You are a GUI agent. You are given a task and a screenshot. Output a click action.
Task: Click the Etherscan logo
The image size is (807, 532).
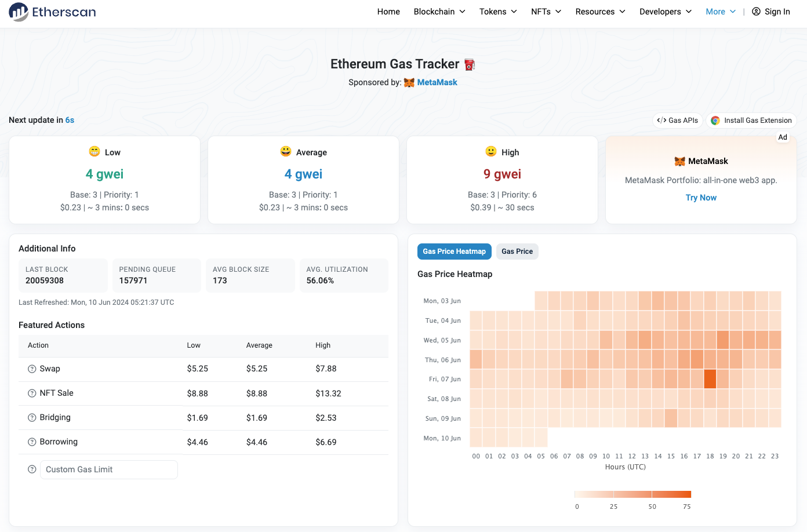click(52, 12)
